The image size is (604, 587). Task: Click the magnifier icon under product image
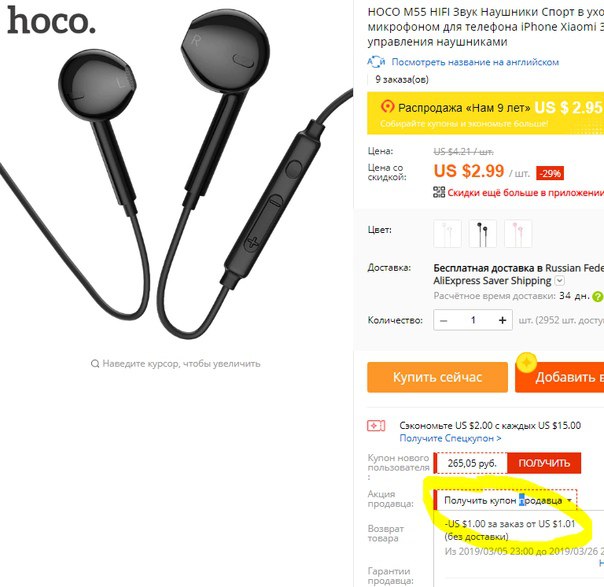coord(95,364)
